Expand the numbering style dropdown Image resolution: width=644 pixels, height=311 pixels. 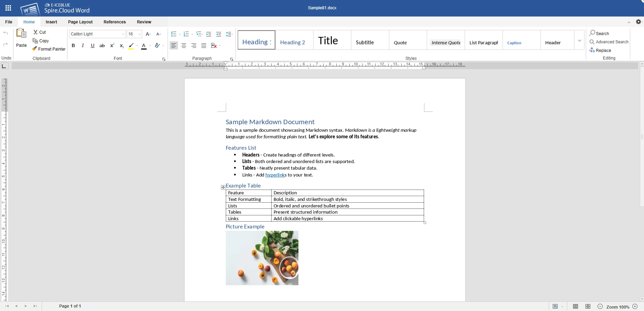click(x=192, y=34)
